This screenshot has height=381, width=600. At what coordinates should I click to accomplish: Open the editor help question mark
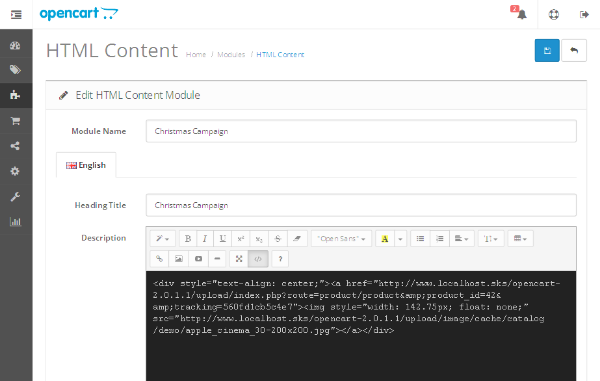[280, 259]
